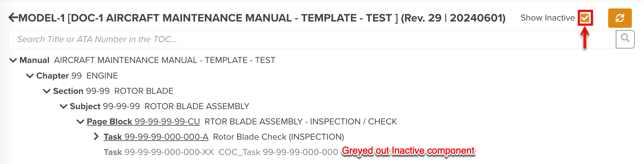Select the greyed-out Task 99-99-99-000-000-XX item

[159, 152]
